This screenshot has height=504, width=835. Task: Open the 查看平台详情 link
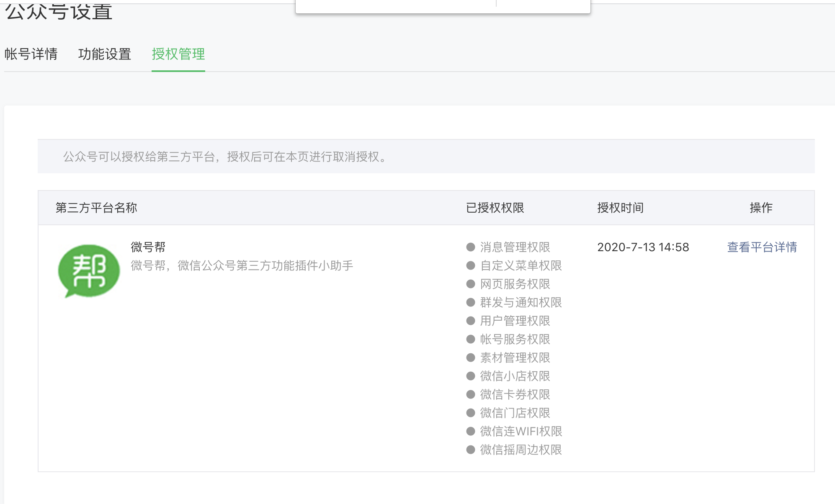(x=762, y=247)
